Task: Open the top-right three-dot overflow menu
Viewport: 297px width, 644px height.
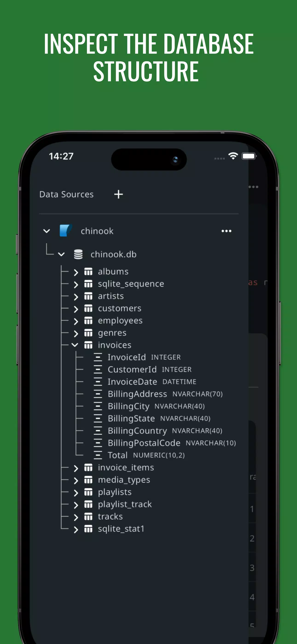Action: coord(253,187)
